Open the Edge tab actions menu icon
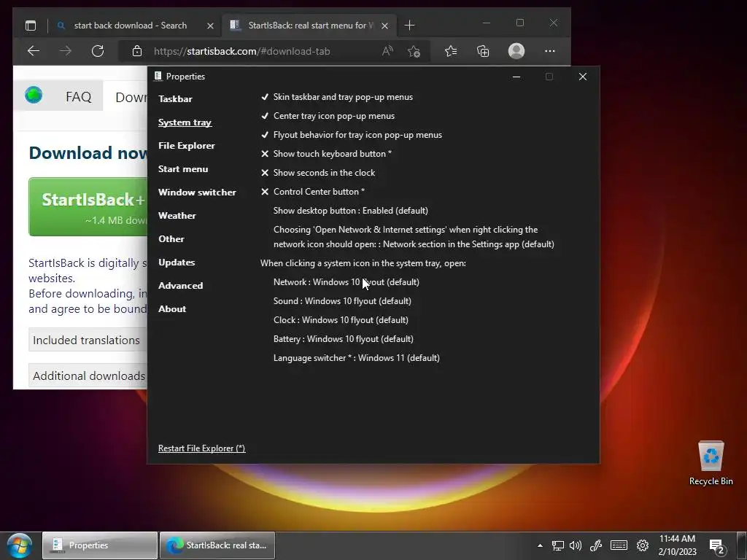The width and height of the screenshot is (747, 560). [x=31, y=26]
